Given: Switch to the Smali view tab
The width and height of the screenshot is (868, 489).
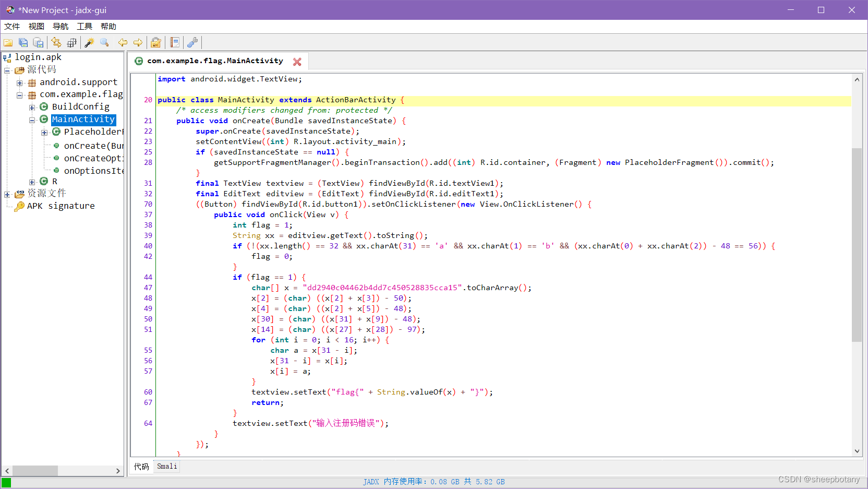Looking at the screenshot, I should [167, 466].
